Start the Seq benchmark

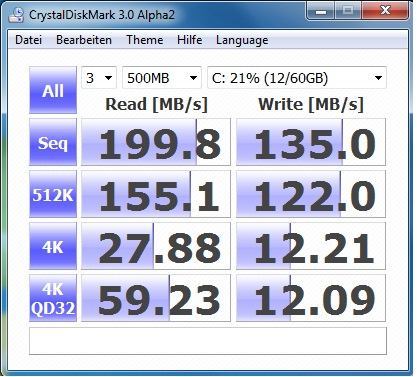point(53,142)
